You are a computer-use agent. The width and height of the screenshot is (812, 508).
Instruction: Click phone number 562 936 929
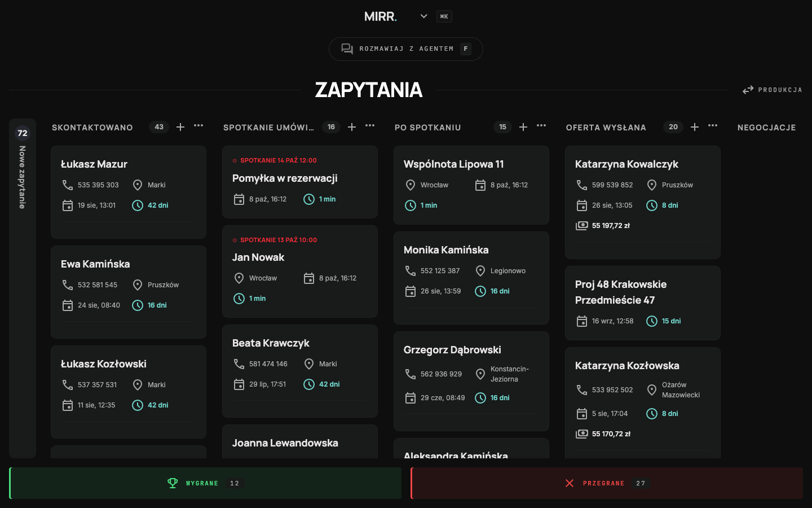441,374
